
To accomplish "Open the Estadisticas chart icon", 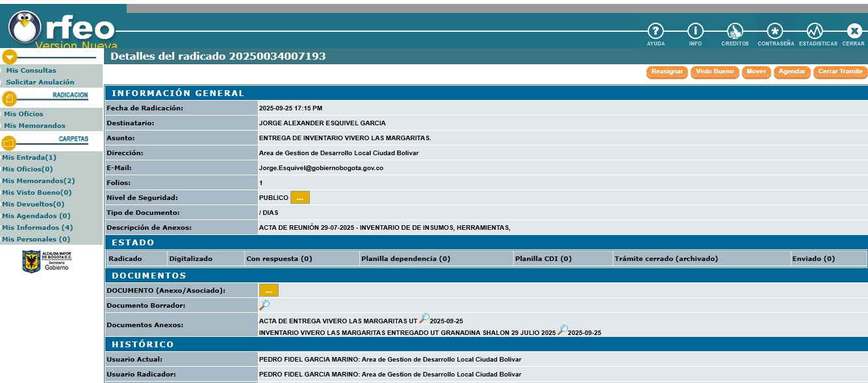I will [x=815, y=31].
